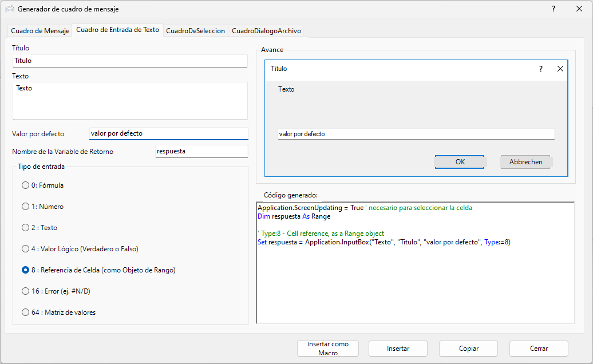Image resolution: width=593 pixels, height=364 pixels.
Task: Click the help question mark in preview dialog
Action: [541, 69]
